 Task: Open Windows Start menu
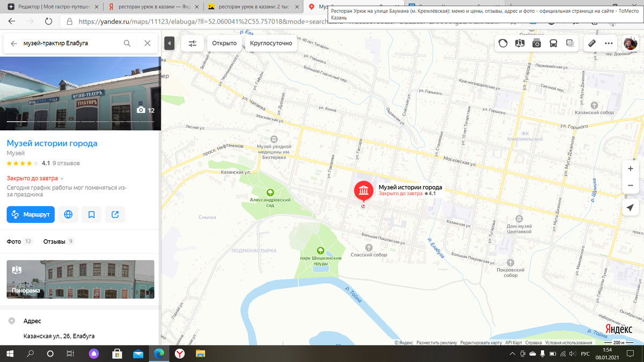[x=10, y=354]
